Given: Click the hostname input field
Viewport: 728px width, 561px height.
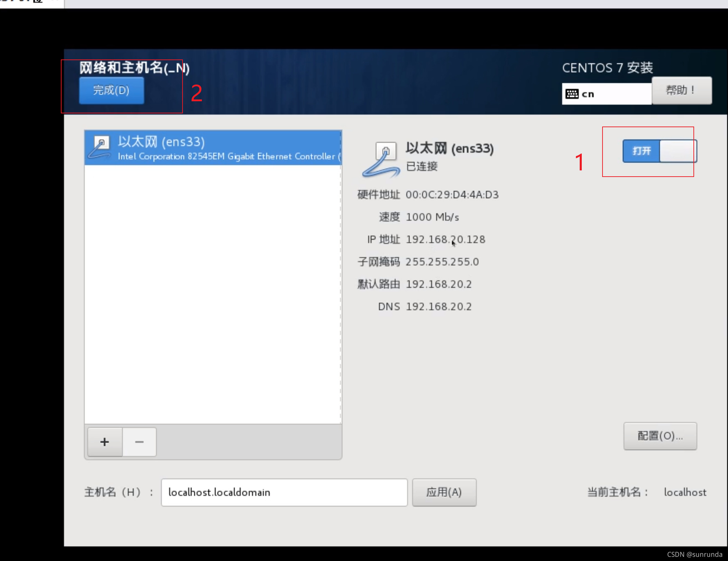Looking at the screenshot, I should 284,492.
